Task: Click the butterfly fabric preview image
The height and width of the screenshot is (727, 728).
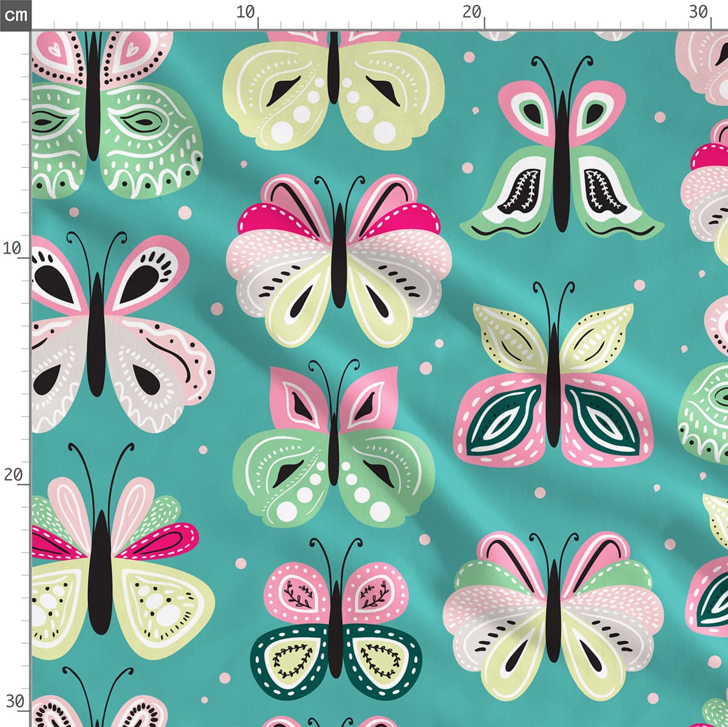Action: (x=380, y=379)
